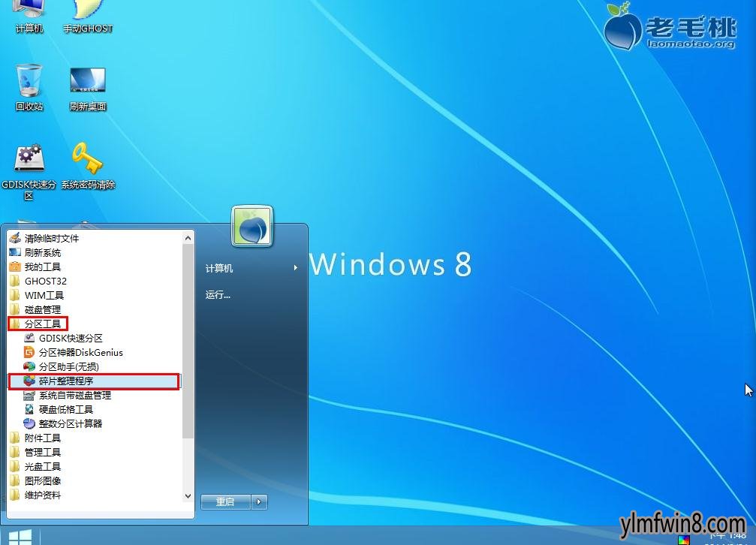Open the 计算机 desktop icon
The height and width of the screenshot is (545, 756).
(29, 17)
